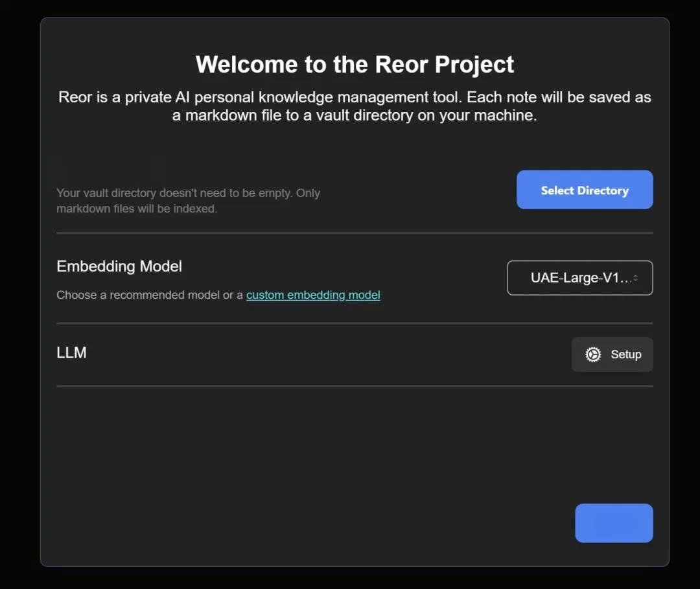Click the 'markdown files will be indexed' line
Screen dimensions: 700x589
point(137,209)
